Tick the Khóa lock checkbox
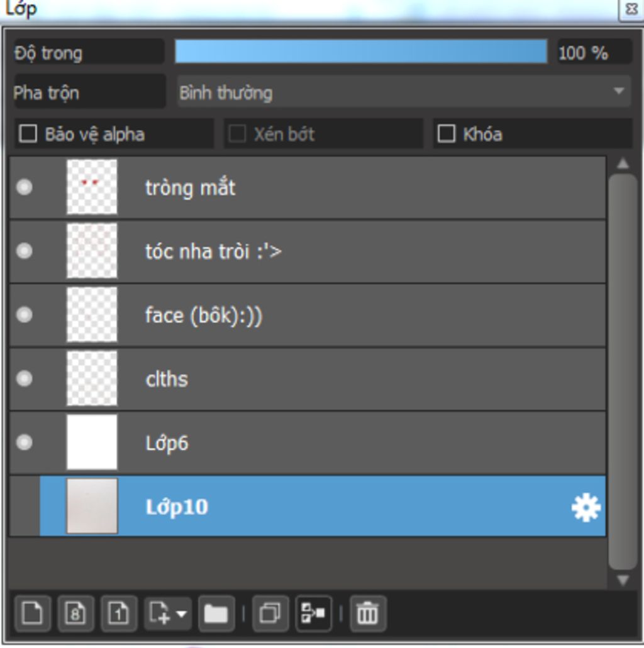This screenshot has width=644, height=648. pyautogui.click(x=446, y=134)
